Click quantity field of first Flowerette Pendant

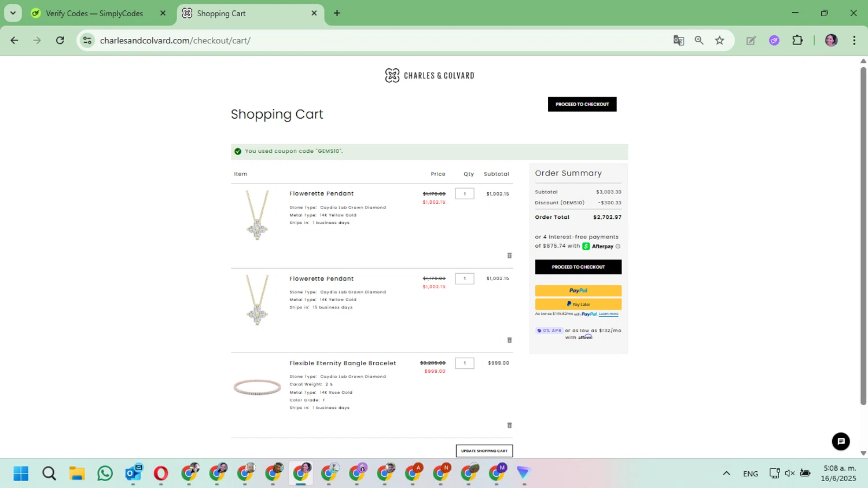pyautogui.click(x=465, y=194)
